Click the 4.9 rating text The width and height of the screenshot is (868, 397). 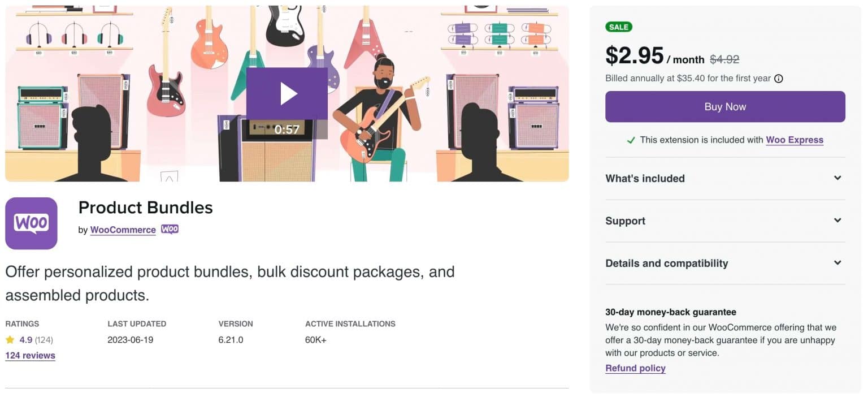26,340
